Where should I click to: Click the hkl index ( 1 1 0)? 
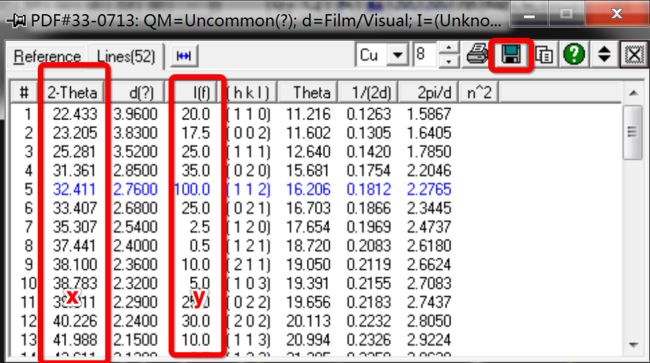tap(248, 114)
